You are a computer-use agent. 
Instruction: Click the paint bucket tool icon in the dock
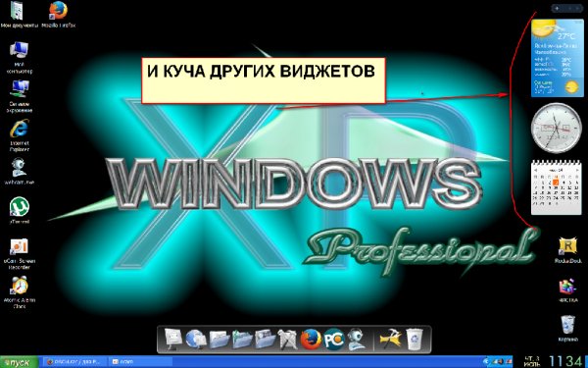pyautogui.click(x=288, y=340)
